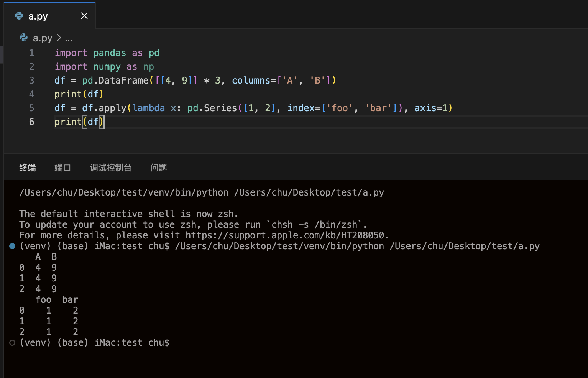Select the a.py editor tab label
This screenshot has height=378, width=588.
38,16
